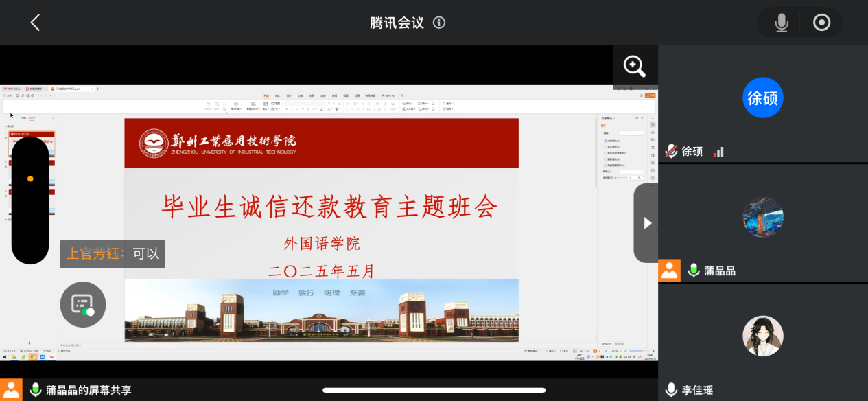Toggle microphone in the top-right control pill
The height and width of the screenshot is (401, 868).
782,23
